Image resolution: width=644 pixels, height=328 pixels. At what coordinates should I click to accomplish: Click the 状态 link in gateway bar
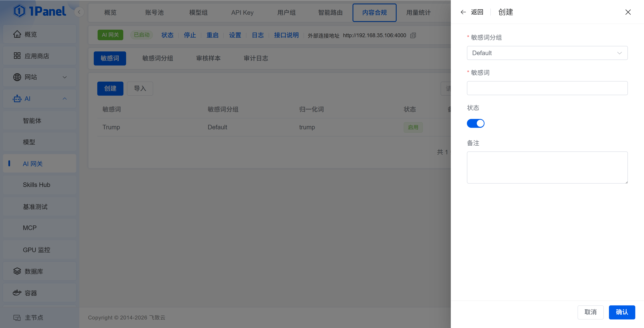pyautogui.click(x=167, y=35)
